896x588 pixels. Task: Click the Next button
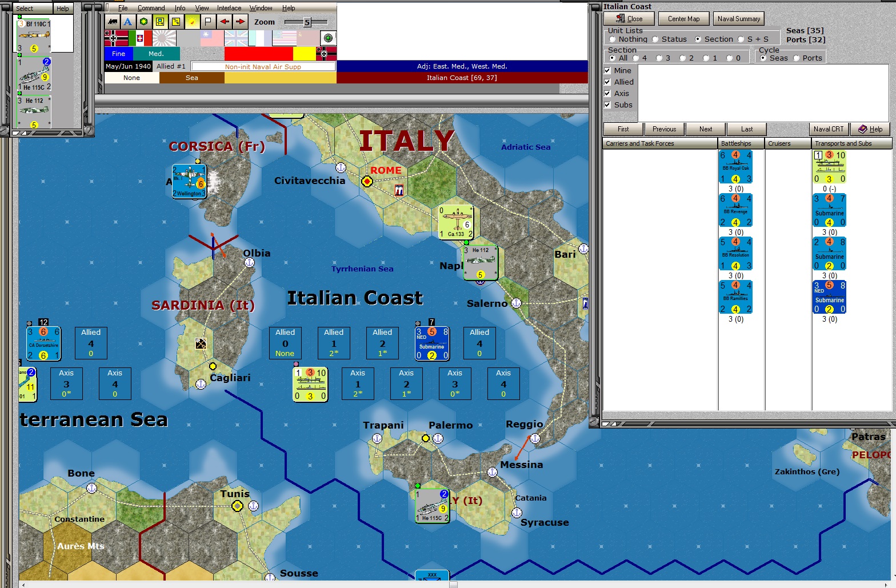tap(706, 129)
